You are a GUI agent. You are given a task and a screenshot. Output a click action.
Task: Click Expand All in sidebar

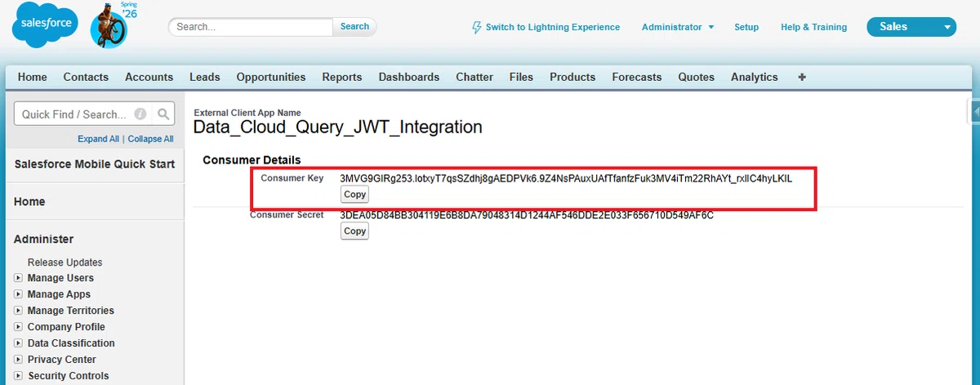click(x=98, y=139)
